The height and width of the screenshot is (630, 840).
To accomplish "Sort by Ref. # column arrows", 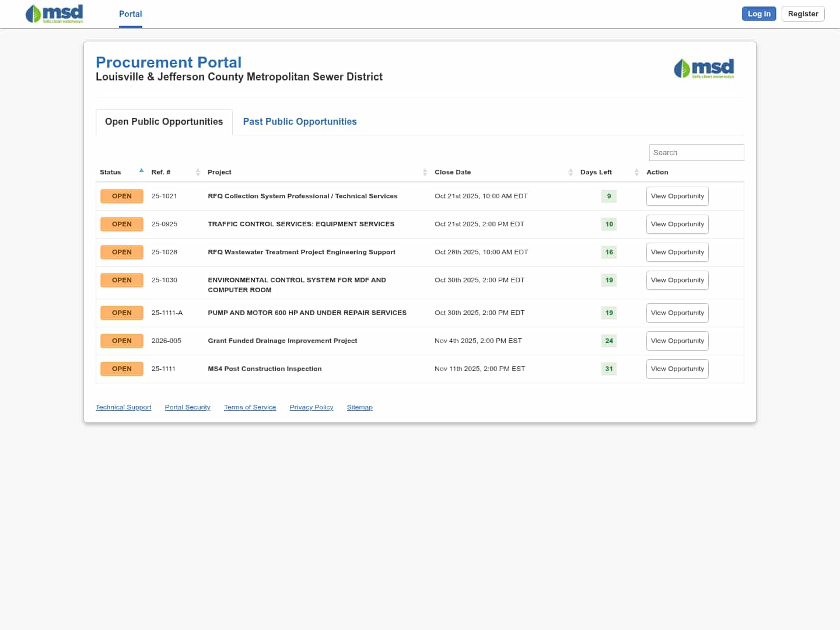I will [x=198, y=172].
